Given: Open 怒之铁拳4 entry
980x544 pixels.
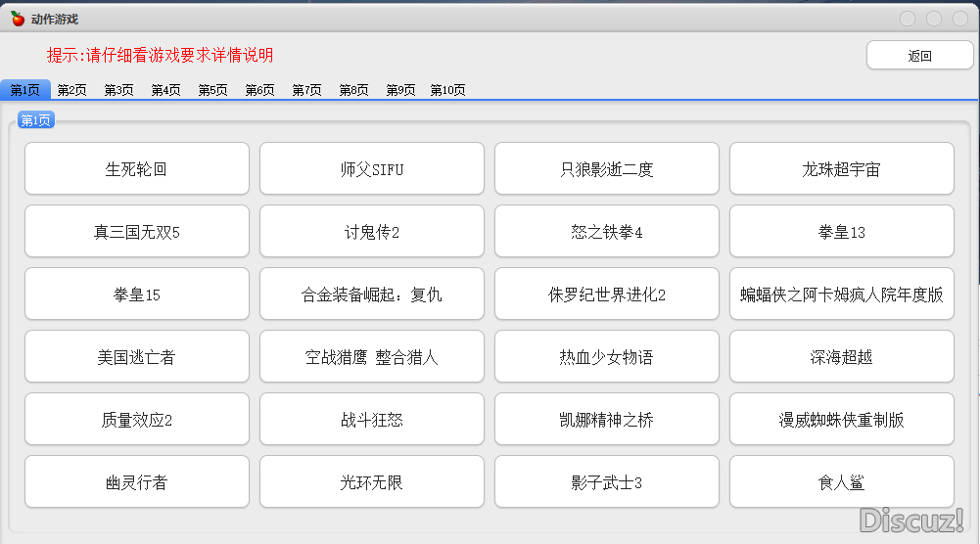Looking at the screenshot, I should [607, 231].
